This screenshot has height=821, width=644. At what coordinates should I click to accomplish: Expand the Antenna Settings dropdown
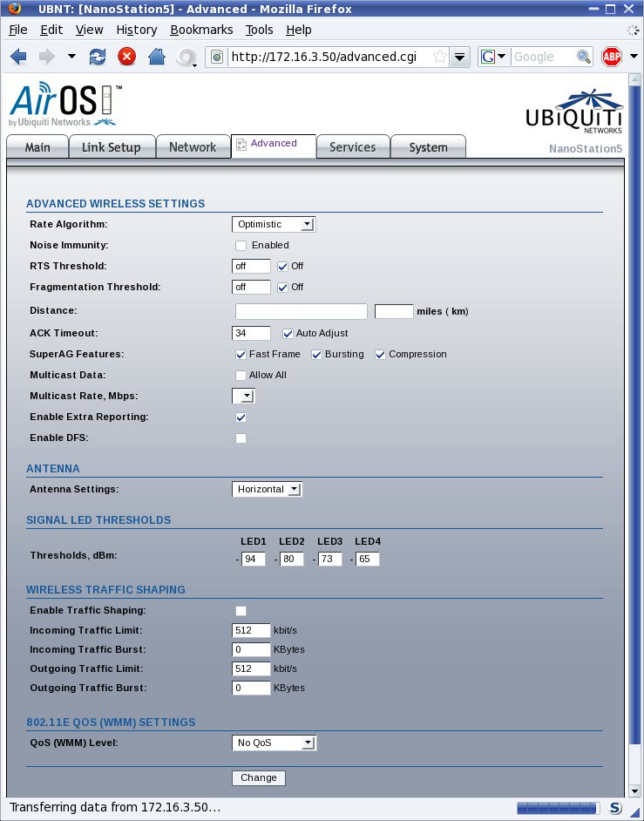[267, 489]
